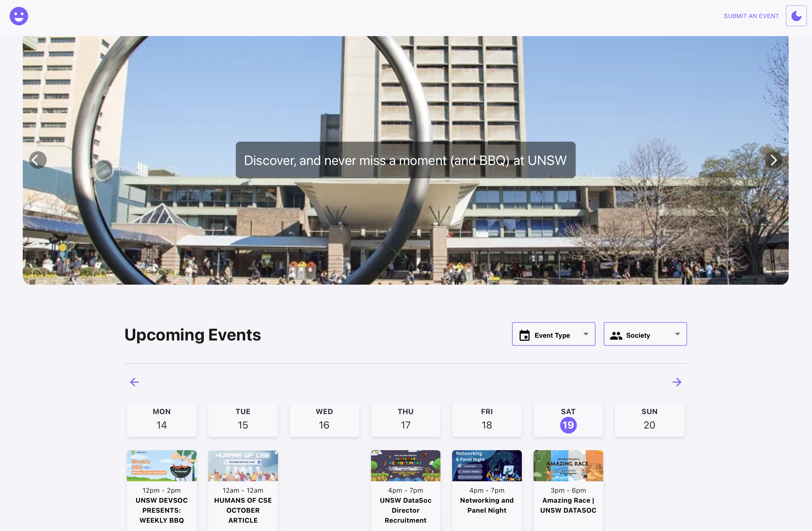Toggle dark mode with moon icon
812x531 pixels.
[x=796, y=16]
